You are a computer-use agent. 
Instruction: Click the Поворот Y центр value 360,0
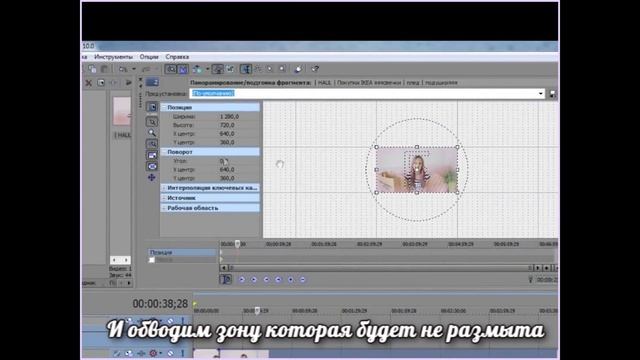point(227,178)
